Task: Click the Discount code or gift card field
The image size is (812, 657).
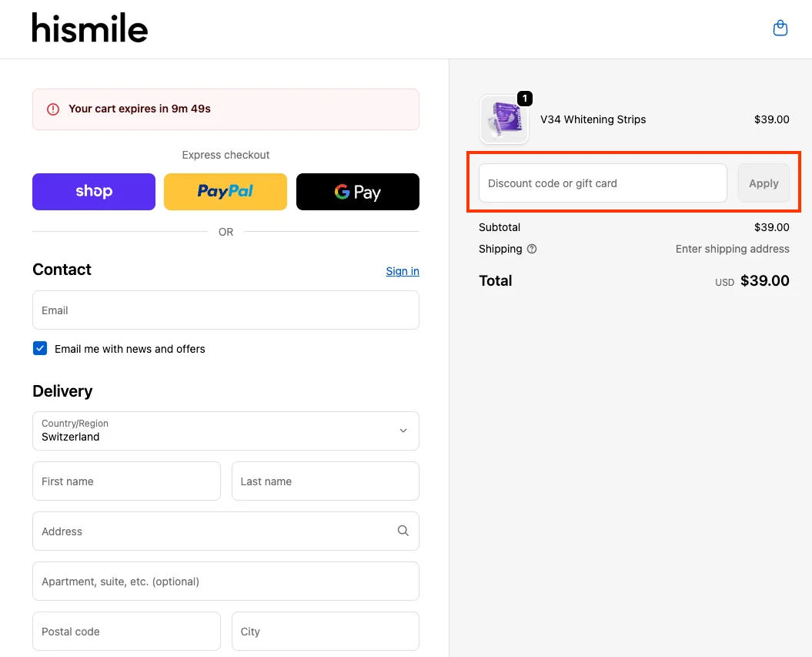Action: pyautogui.click(x=602, y=183)
